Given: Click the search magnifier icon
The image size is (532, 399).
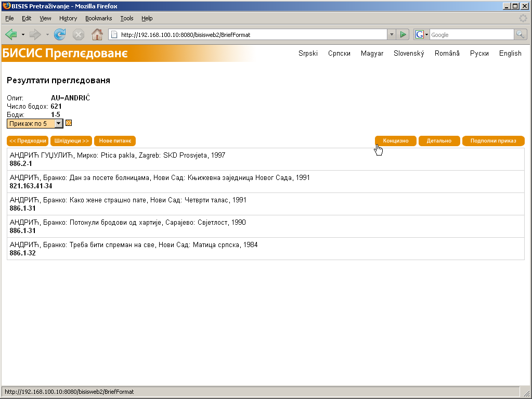Looking at the screenshot, I should (x=520, y=34).
